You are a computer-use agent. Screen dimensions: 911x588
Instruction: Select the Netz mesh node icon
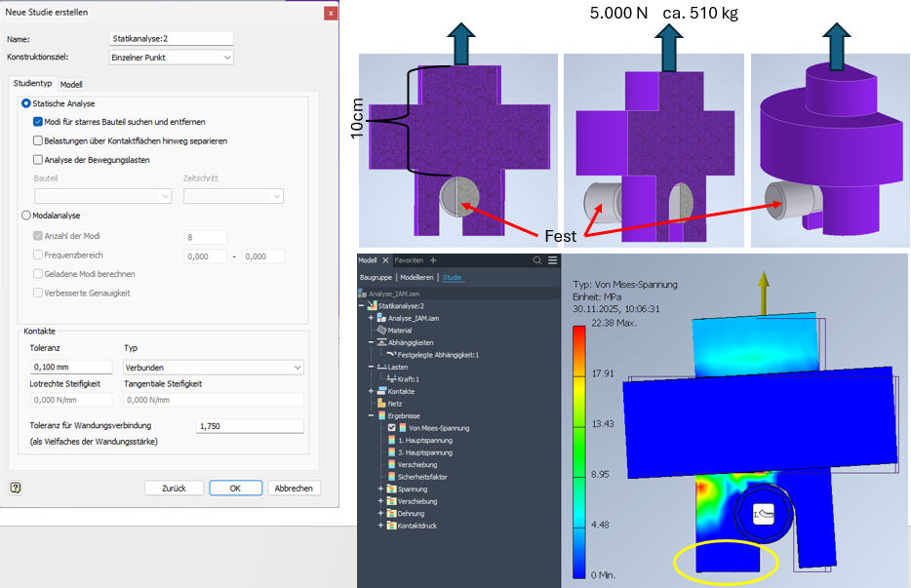point(380,403)
